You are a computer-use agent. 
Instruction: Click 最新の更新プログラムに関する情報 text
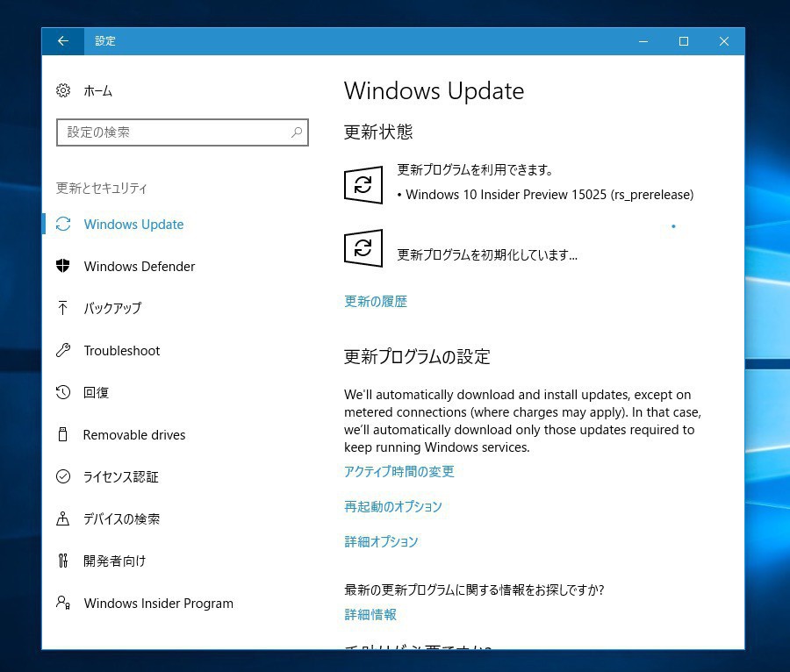click(474, 590)
